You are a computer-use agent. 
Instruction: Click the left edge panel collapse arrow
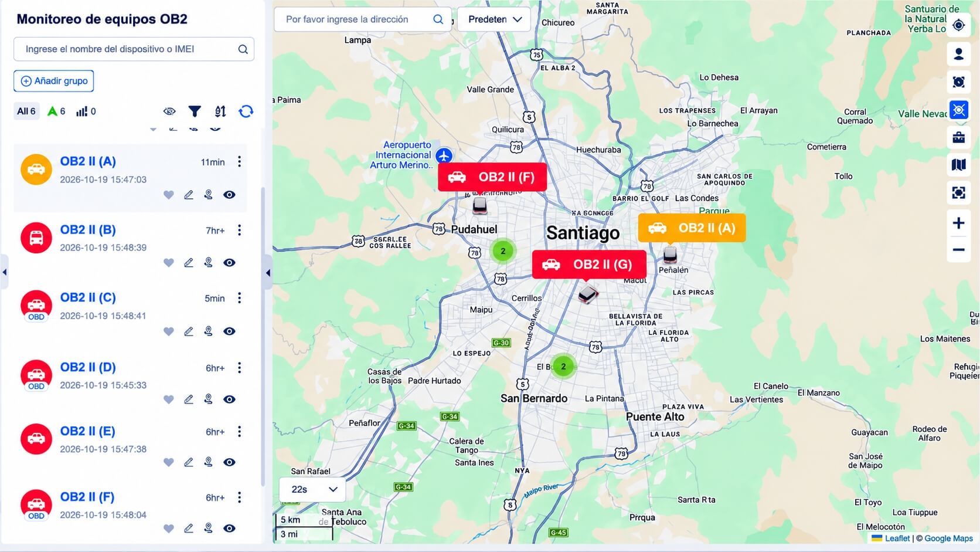[x=4, y=272]
